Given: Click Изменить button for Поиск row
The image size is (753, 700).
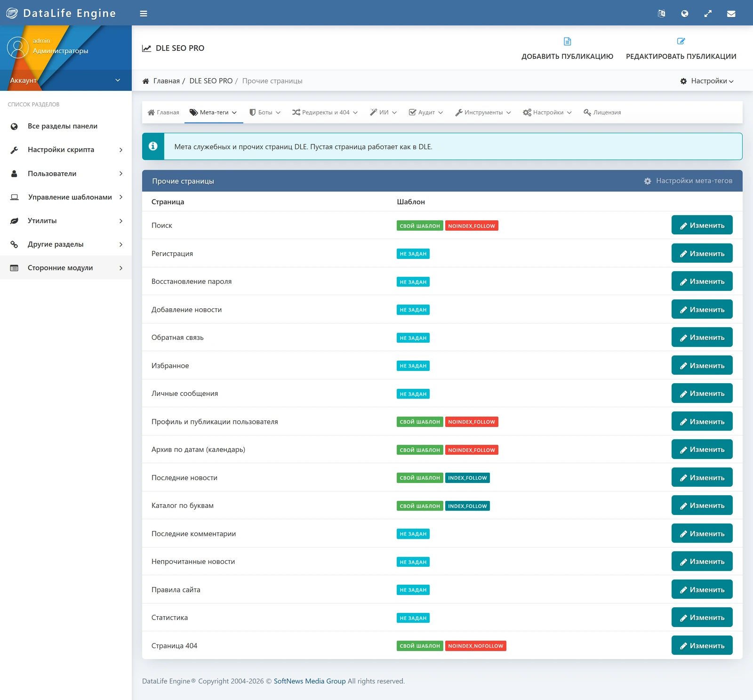Looking at the screenshot, I should click(702, 225).
